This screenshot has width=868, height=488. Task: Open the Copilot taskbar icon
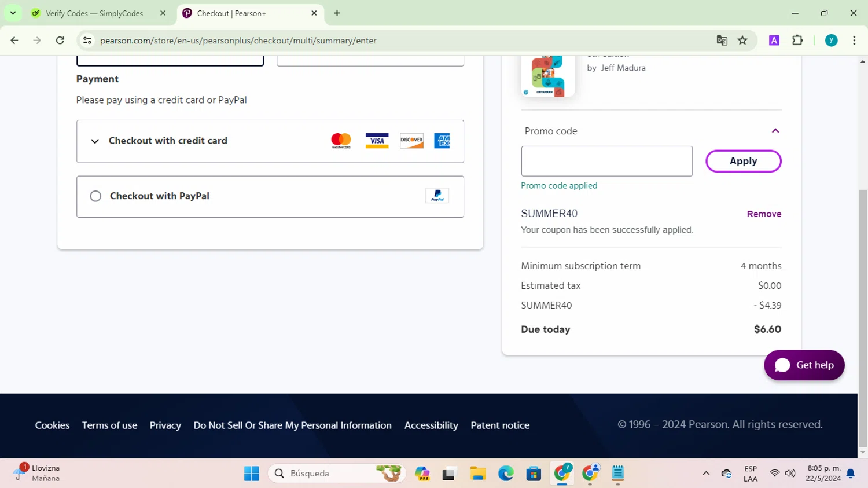point(422,474)
